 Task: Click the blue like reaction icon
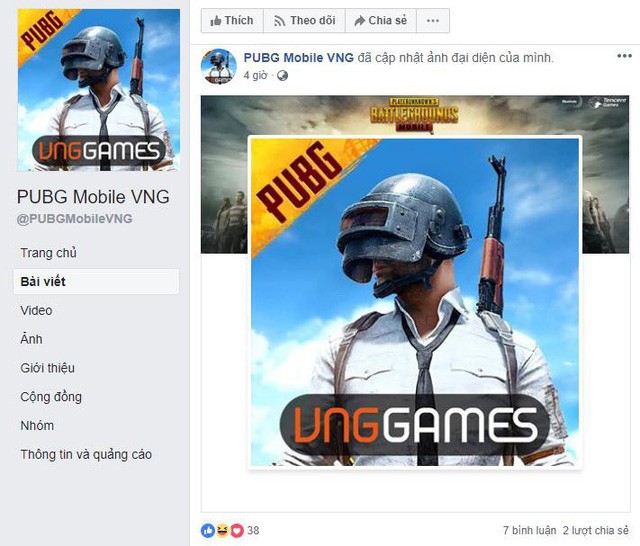point(208,530)
